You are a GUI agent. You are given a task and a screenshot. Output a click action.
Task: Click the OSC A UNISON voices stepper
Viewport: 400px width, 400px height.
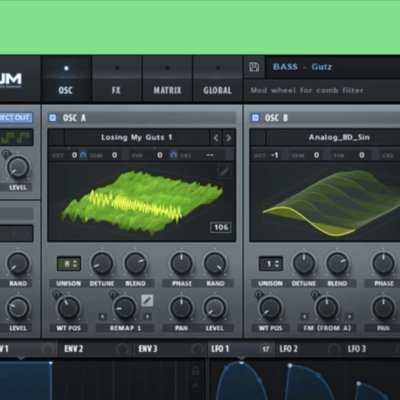tap(69, 264)
